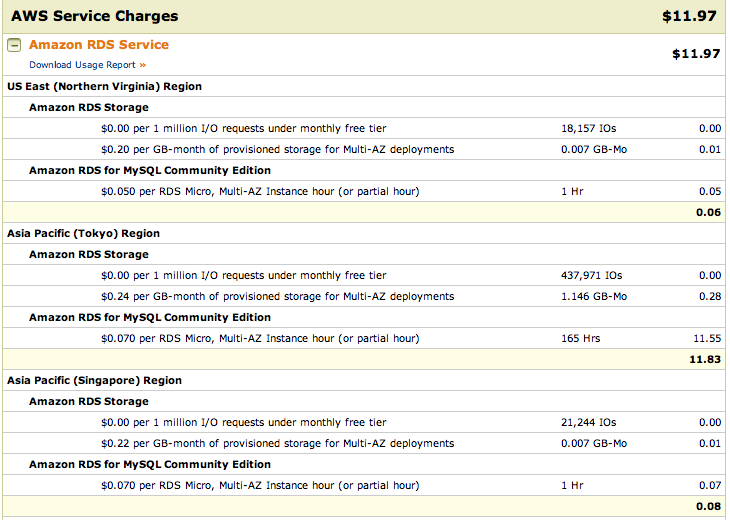730x520 pixels.
Task: Select the 0.05 instance hour charge
Action: (710, 191)
